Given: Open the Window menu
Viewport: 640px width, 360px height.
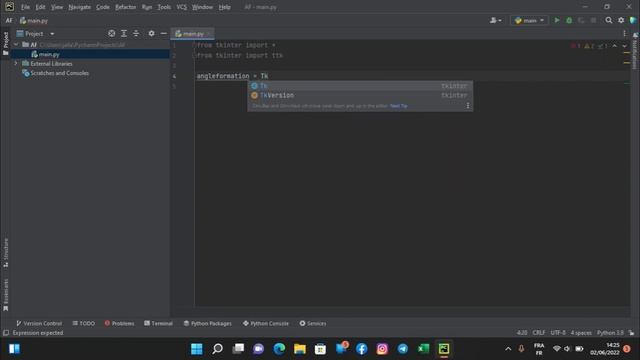Looking at the screenshot, I should tap(202, 7).
